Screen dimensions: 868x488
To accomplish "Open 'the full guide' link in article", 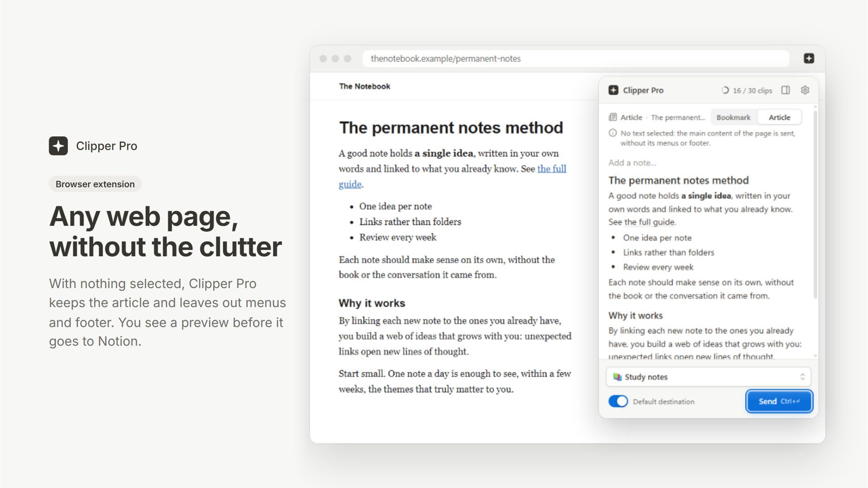I will tap(552, 169).
